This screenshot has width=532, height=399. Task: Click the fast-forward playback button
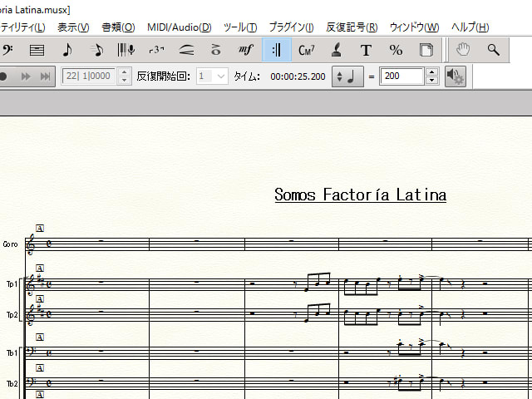(26, 76)
